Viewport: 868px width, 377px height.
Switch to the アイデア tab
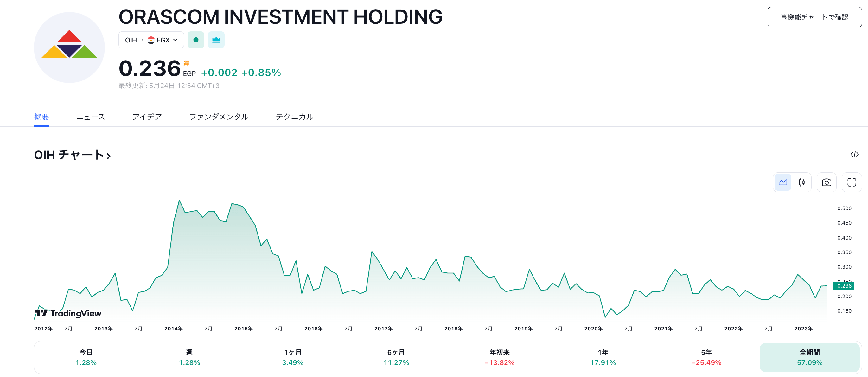click(147, 117)
